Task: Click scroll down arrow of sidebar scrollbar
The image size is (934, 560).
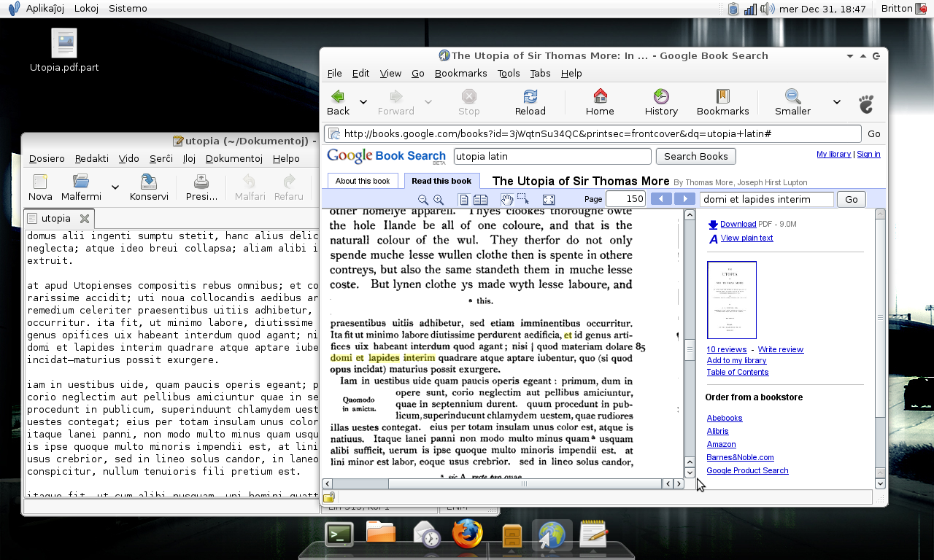Action: [880, 483]
